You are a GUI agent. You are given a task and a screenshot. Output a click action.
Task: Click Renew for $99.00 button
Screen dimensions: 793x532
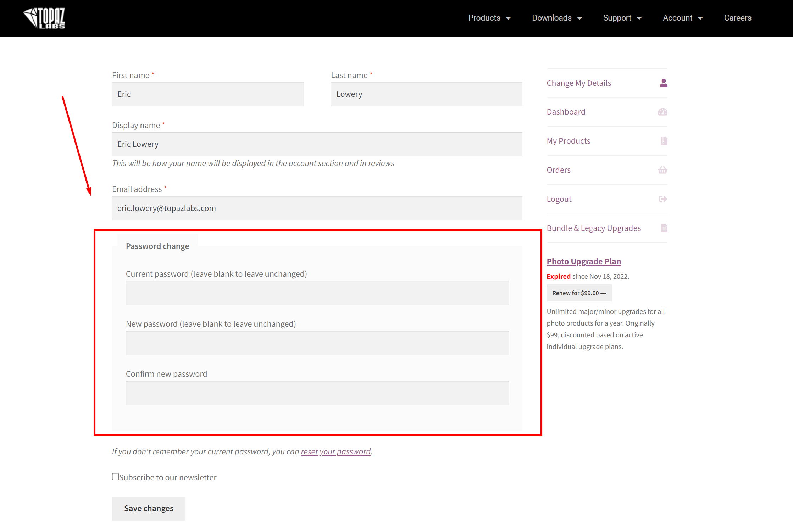[579, 293]
